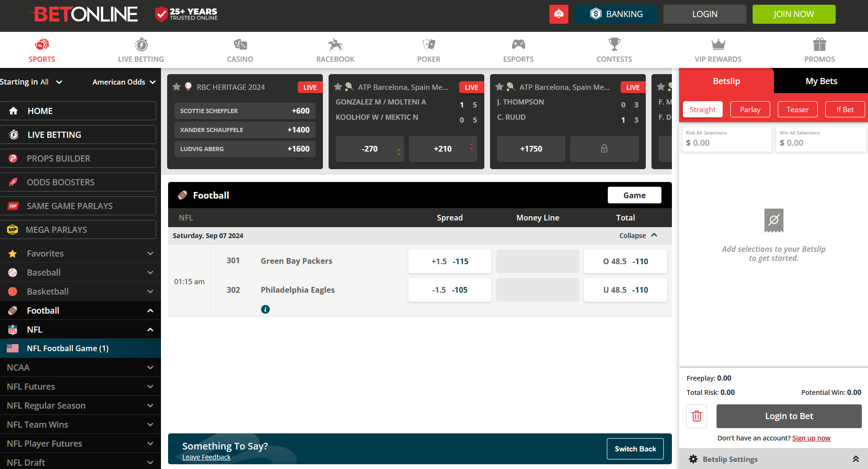Favorite the RBC Heritage 2024 event star
Viewport: 868px width, 469px height.
point(176,87)
